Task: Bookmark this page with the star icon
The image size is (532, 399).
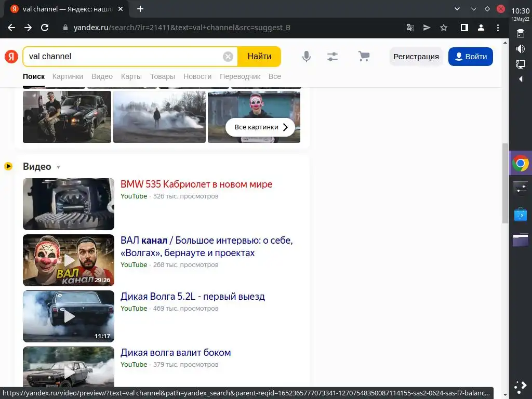Action: pyautogui.click(x=444, y=28)
